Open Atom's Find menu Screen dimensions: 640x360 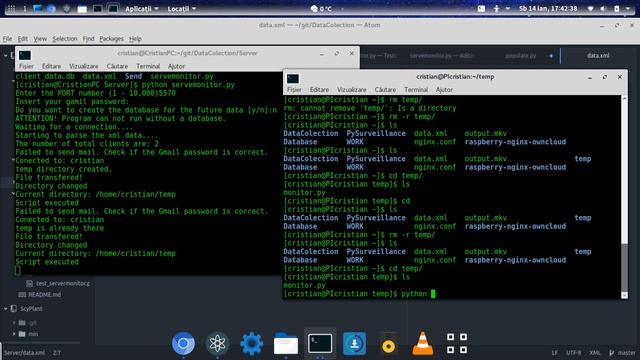(x=88, y=39)
